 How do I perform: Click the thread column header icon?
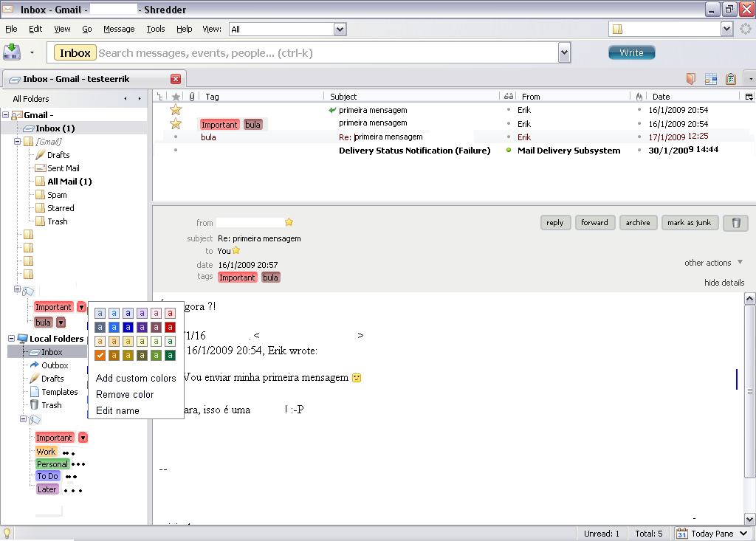click(160, 97)
